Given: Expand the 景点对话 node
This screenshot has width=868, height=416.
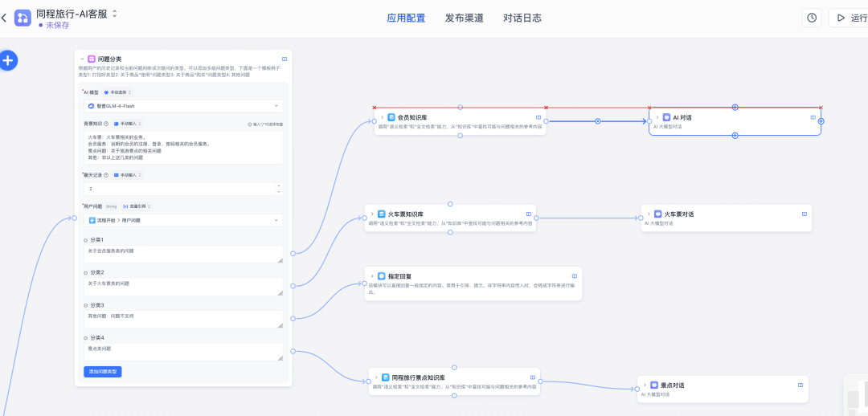Looking at the screenshot, I should point(645,385).
